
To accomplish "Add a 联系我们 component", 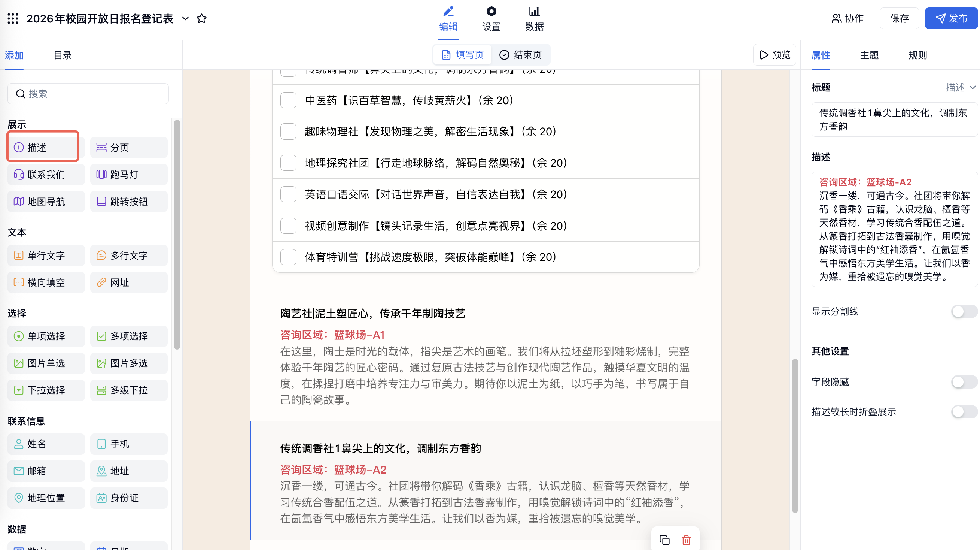I will (46, 175).
